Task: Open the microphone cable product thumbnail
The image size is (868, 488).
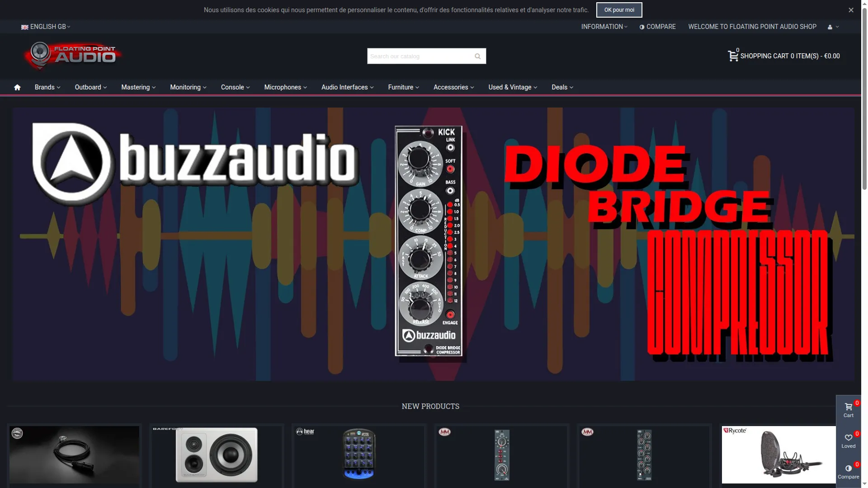Action: 74,455
